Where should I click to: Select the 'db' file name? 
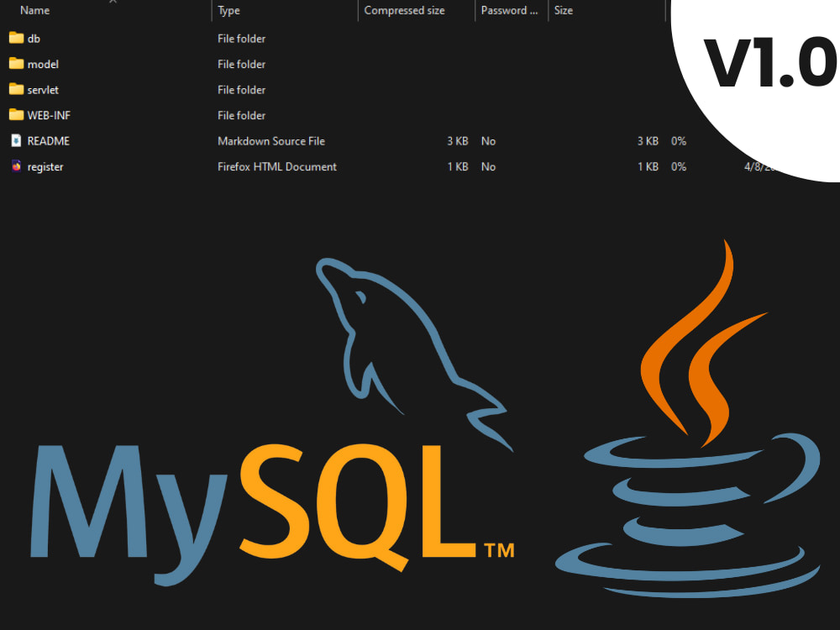[34, 39]
